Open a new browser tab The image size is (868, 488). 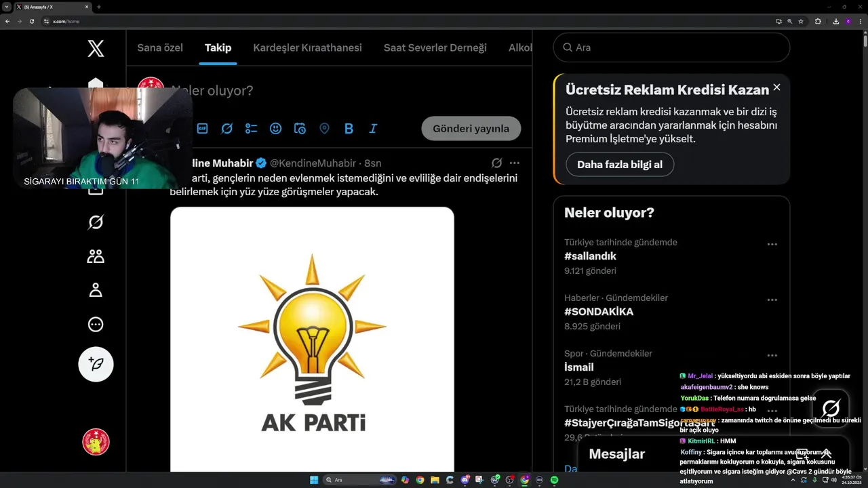click(x=99, y=7)
